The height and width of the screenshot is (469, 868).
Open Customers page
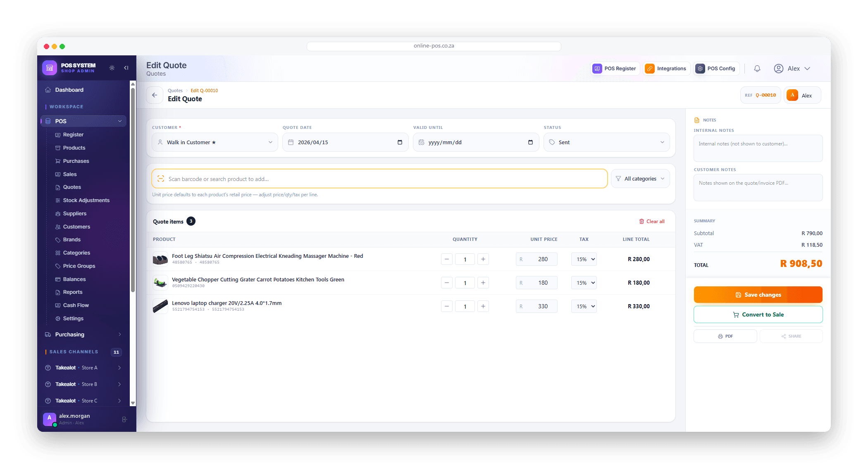pyautogui.click(x=76, y=227)
